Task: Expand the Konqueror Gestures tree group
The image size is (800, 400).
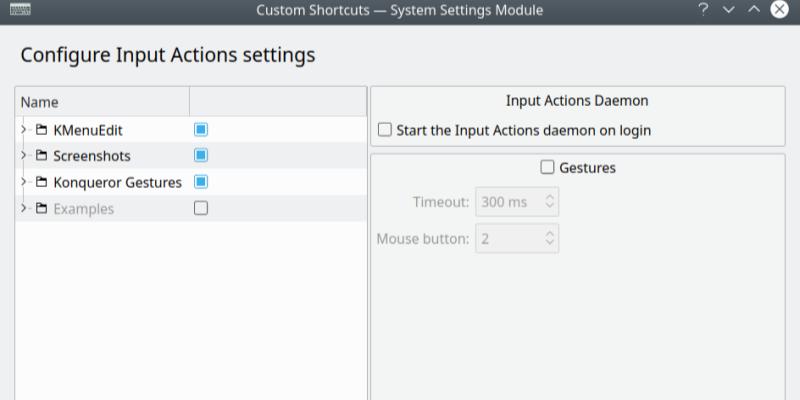Action: pos(24,182)
